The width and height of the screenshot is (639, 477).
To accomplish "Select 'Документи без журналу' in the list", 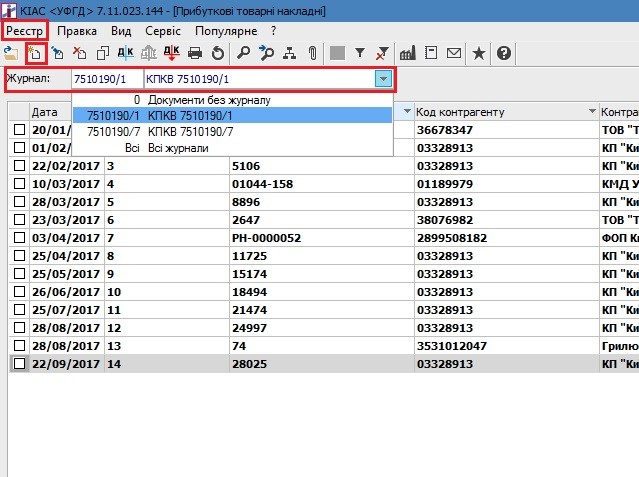I will (232, 100).
